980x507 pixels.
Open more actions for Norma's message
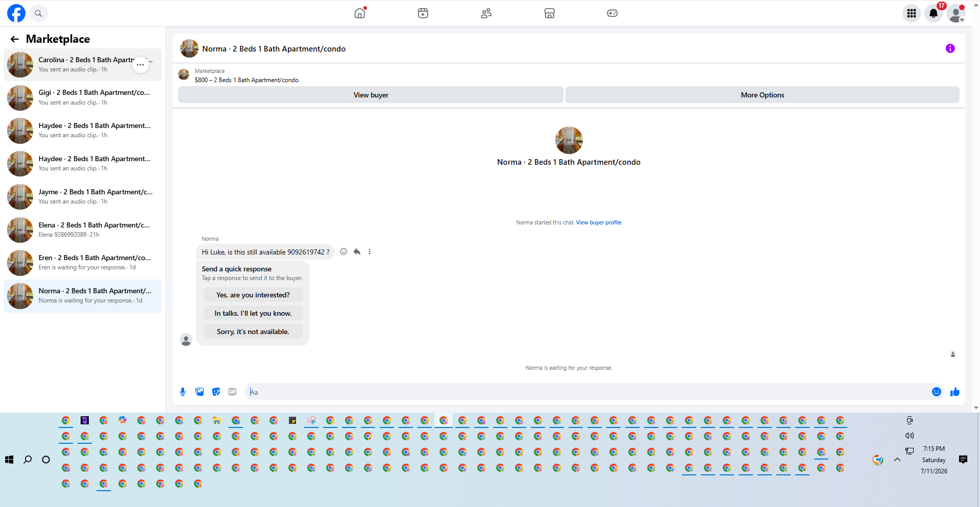pyautogui.click(x=370, y=251)
